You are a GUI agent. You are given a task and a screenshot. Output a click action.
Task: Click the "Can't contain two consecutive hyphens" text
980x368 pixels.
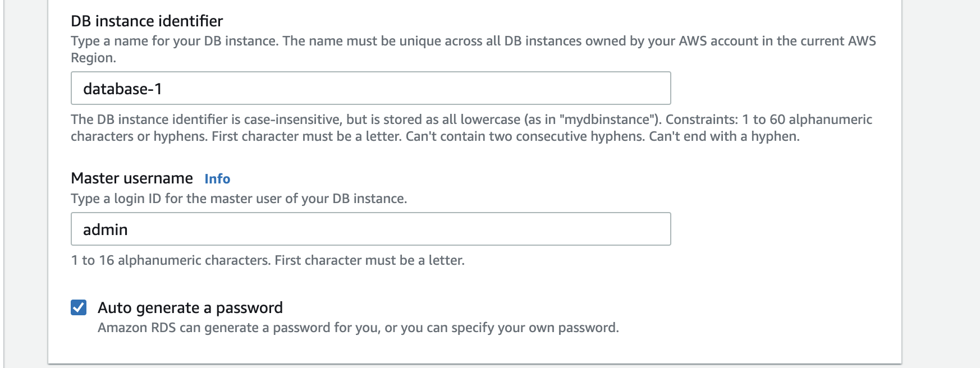(x=524, y=136)
